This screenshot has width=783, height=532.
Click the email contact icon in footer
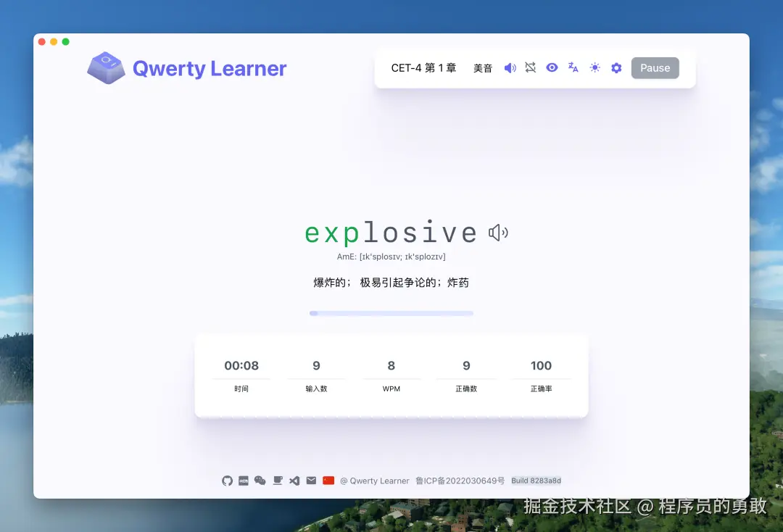pos(311,481)
